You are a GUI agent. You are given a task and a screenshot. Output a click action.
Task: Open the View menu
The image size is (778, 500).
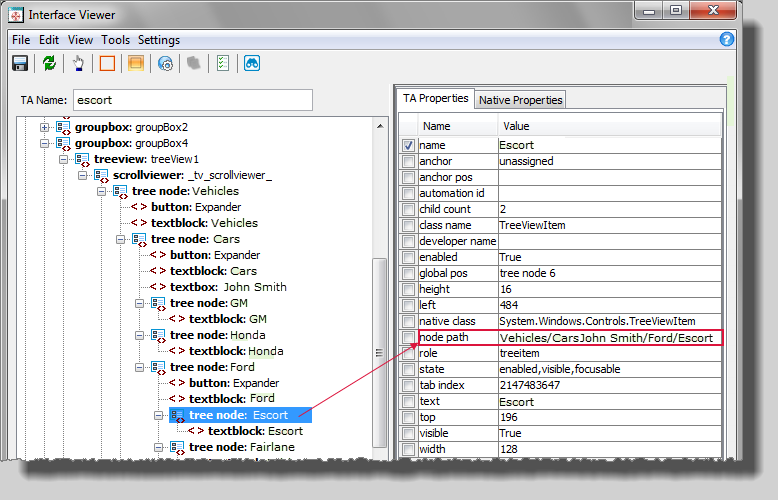[80, 40]
